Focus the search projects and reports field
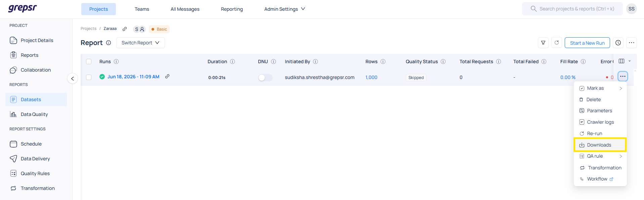This screenshot has height=200, width=644. point(572,9)
